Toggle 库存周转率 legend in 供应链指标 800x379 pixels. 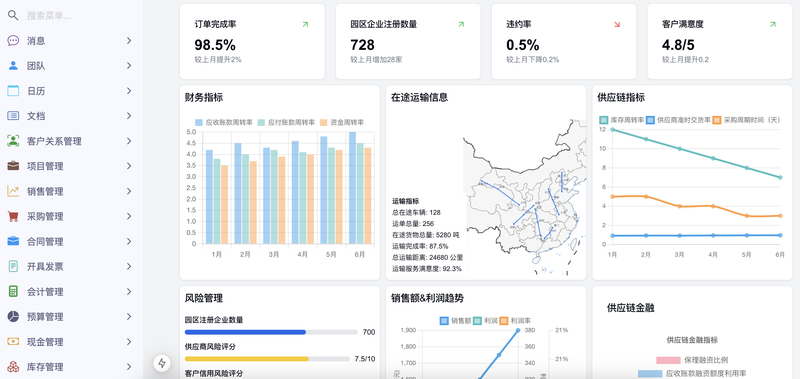(621, 120)
